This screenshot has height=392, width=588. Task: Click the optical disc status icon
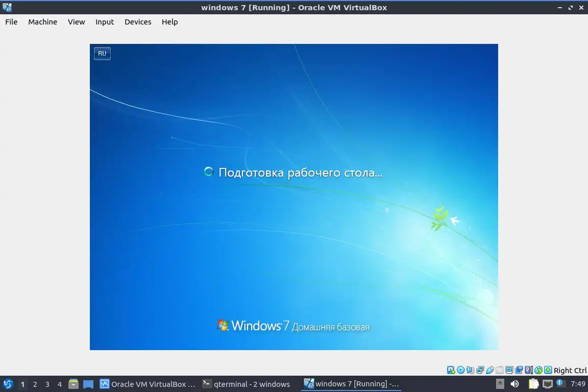[x=461, y=370]
